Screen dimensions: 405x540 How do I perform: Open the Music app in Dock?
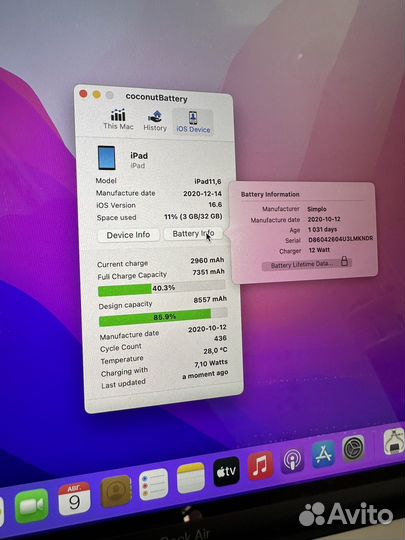(x=261, y=466)
